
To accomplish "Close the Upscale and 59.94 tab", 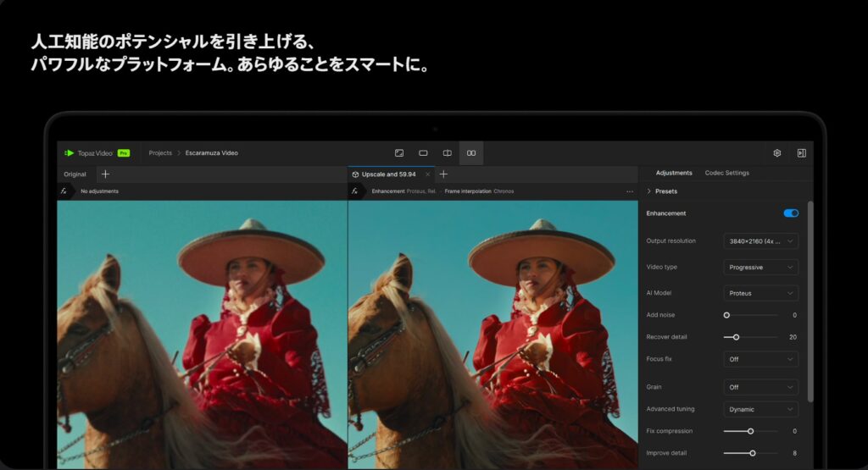I will [427, 174].
